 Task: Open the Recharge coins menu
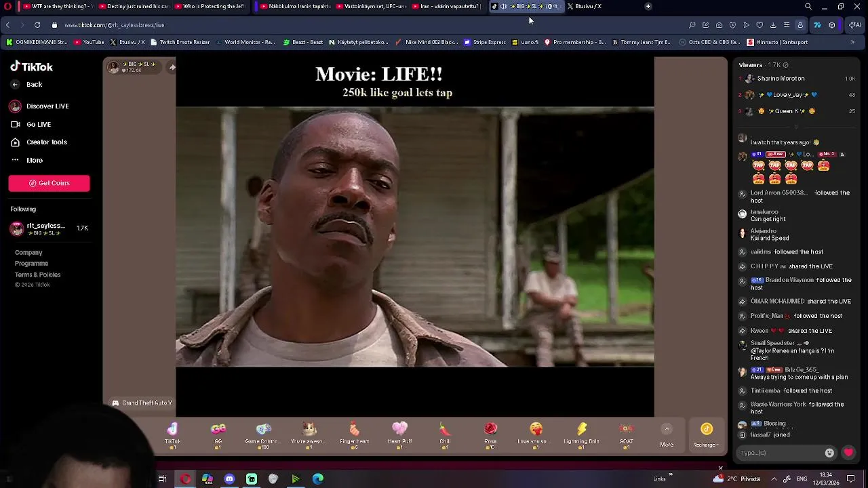(x=706, y=435)
